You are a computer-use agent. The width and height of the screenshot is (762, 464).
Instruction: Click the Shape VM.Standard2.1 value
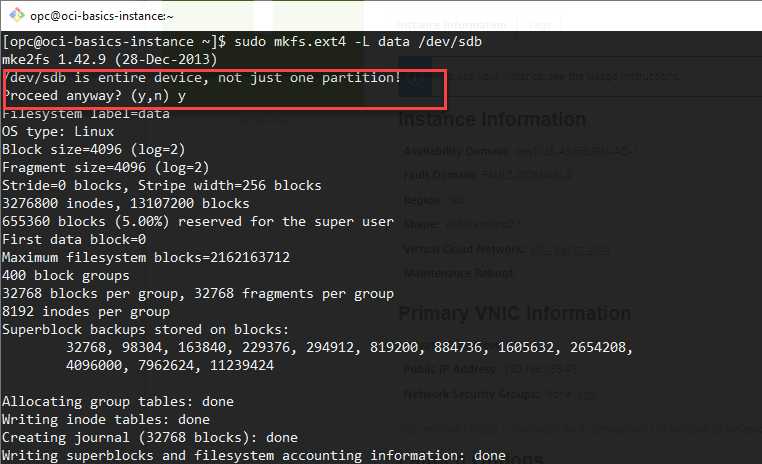[483, 224]
